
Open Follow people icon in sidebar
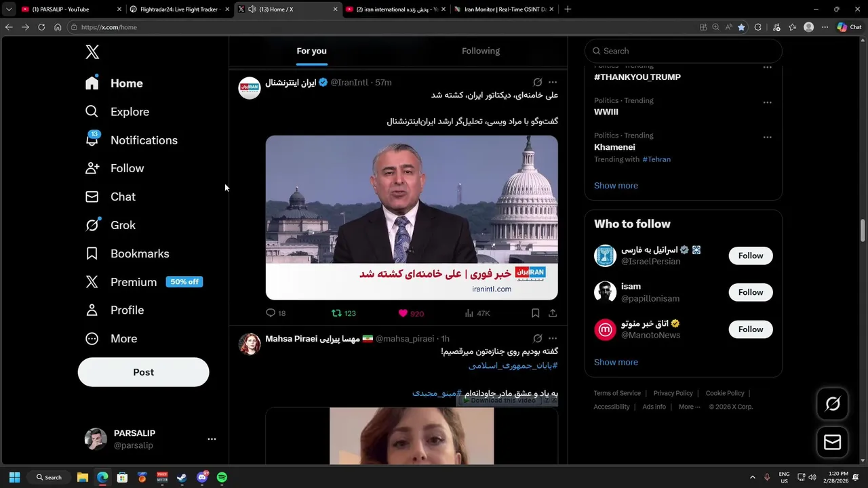(92, 168)
